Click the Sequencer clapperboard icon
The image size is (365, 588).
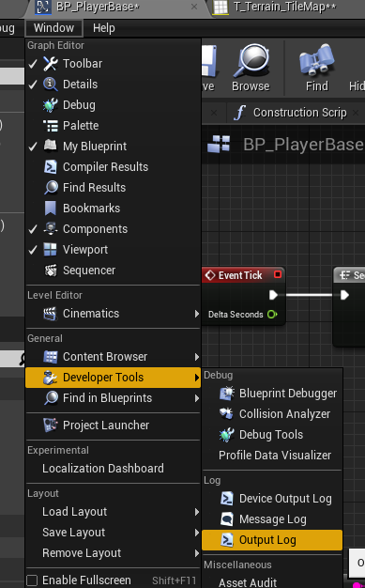click(x=51, y=270)
